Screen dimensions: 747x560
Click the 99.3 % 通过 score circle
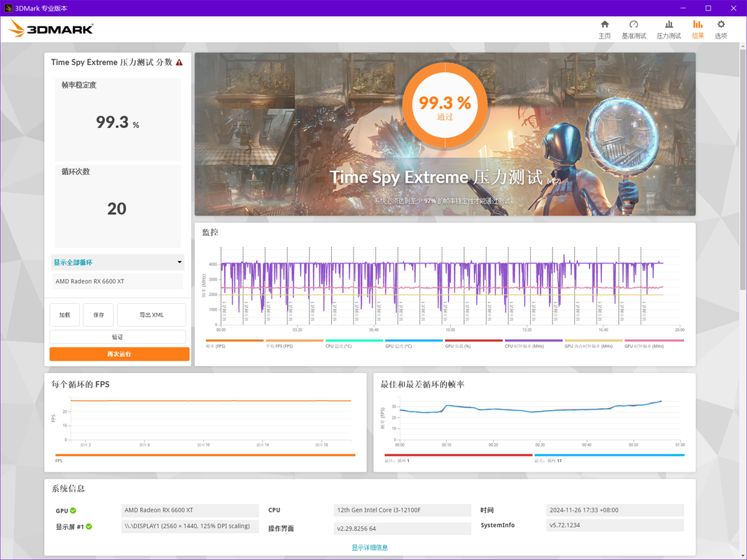[445, 105]
